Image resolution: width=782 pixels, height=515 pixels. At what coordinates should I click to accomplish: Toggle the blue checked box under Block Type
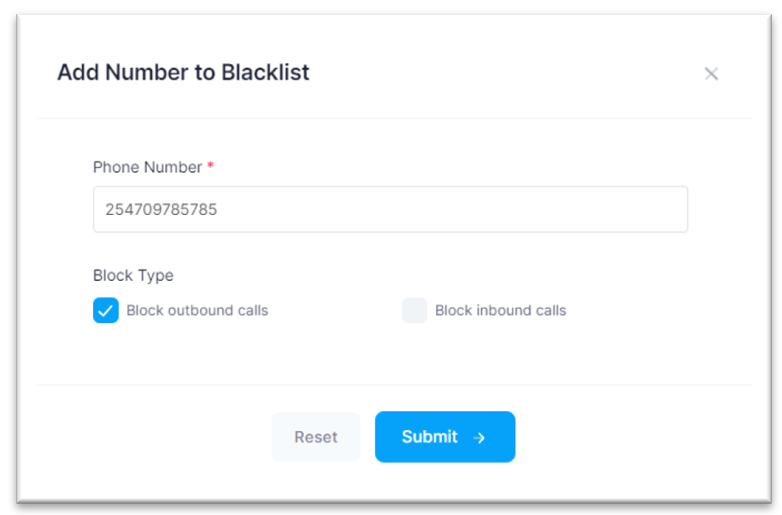[x=106, y=310]
